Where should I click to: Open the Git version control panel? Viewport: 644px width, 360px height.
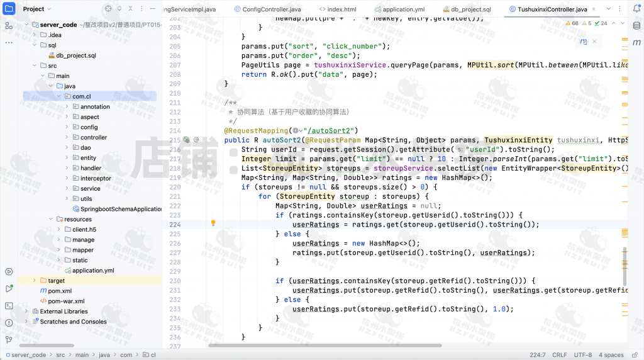coord(9,339)
